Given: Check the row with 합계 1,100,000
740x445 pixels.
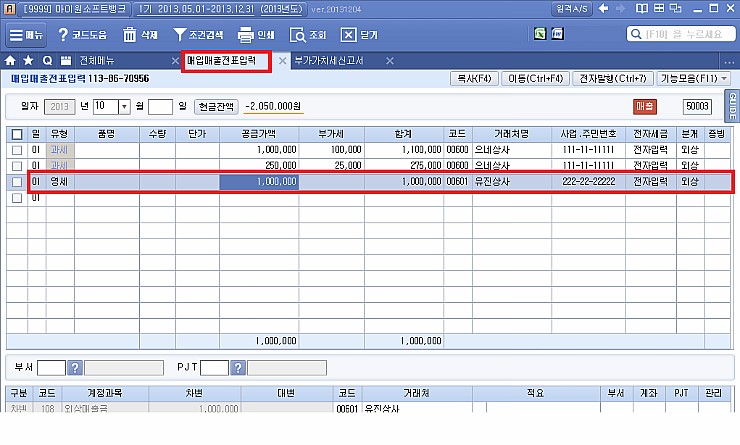Looking at the screenshot, I should coord(17,150).
